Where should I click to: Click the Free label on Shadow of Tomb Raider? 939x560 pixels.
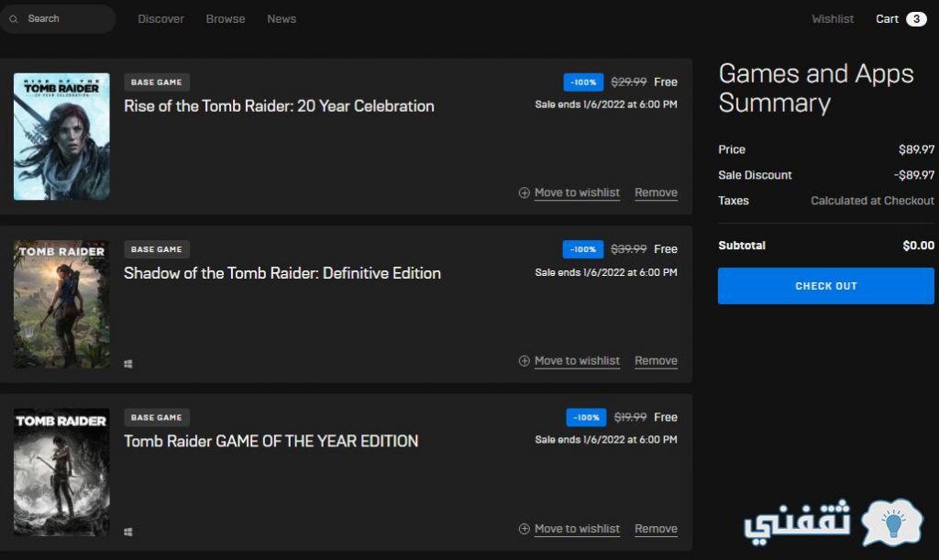point(666,249)
